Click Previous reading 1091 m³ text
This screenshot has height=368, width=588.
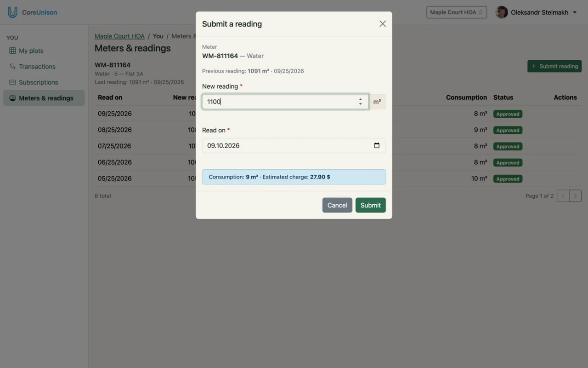[x=253, y=71]
